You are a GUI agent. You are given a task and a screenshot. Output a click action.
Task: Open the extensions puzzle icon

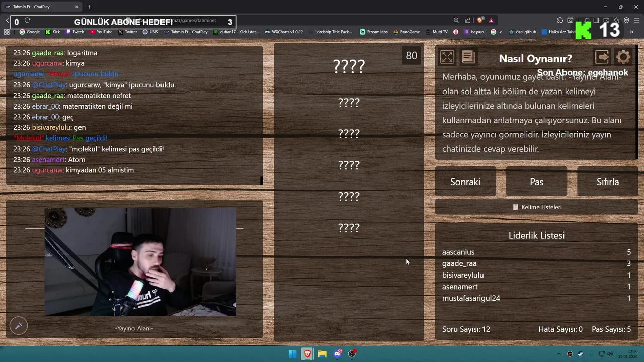[x=560, y=20]
